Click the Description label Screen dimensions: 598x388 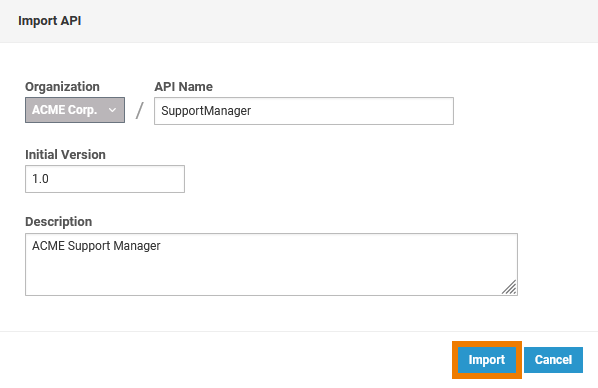point(58,222)
